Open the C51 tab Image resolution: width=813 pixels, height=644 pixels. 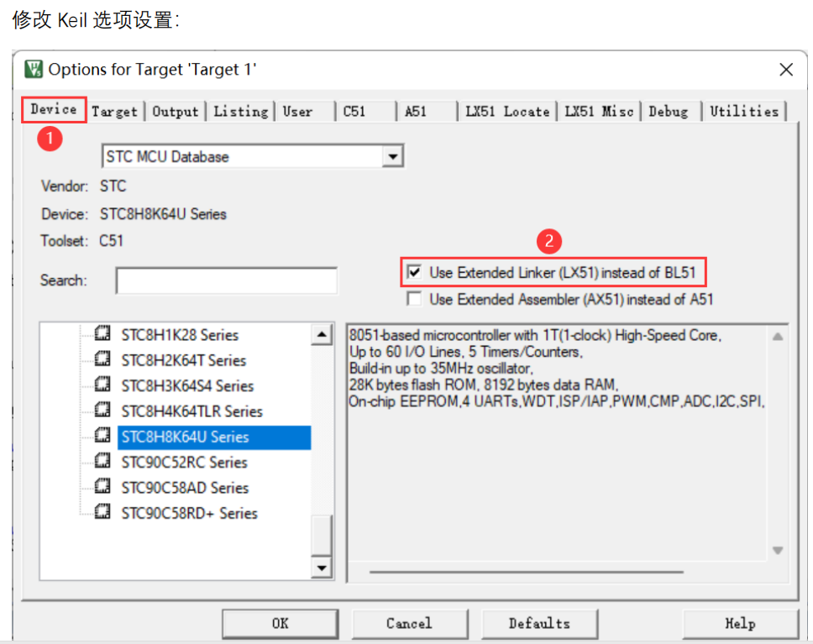366,112
